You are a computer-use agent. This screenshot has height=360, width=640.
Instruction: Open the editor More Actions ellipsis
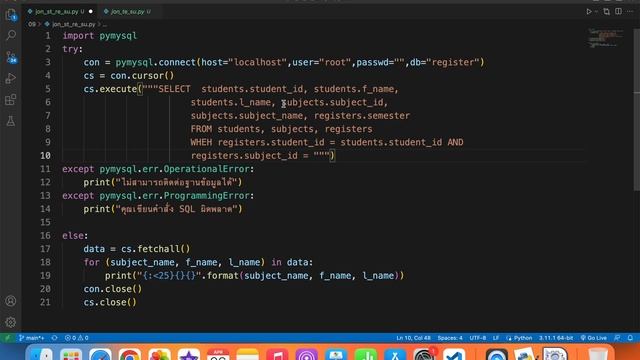coord(630,11)
